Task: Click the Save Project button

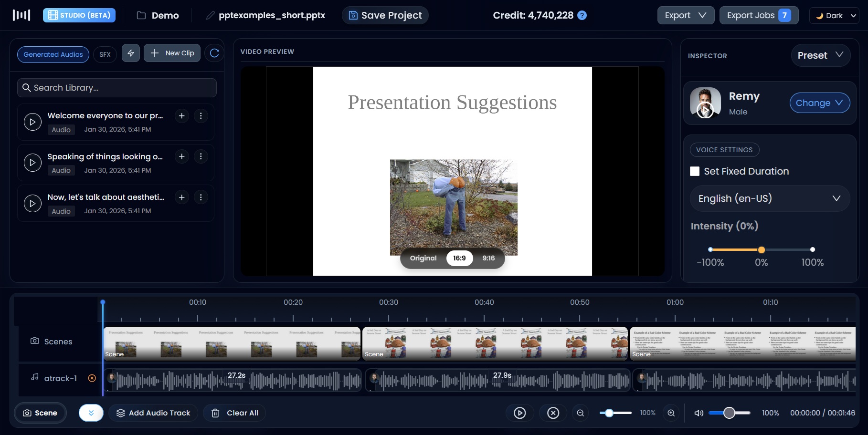Action: 385,15
